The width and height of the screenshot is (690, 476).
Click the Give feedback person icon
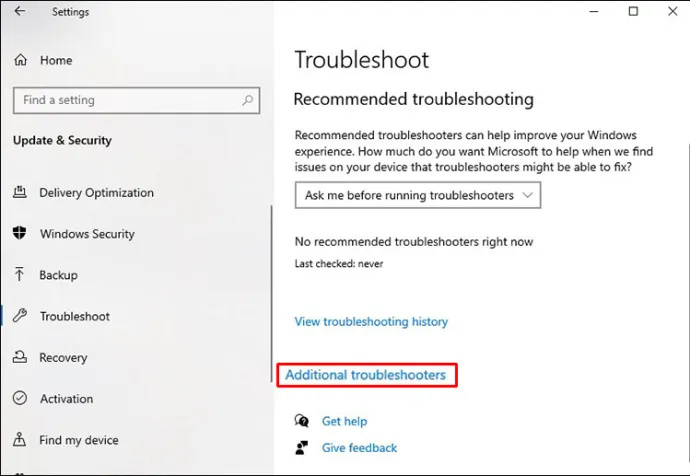coord(301,448)
